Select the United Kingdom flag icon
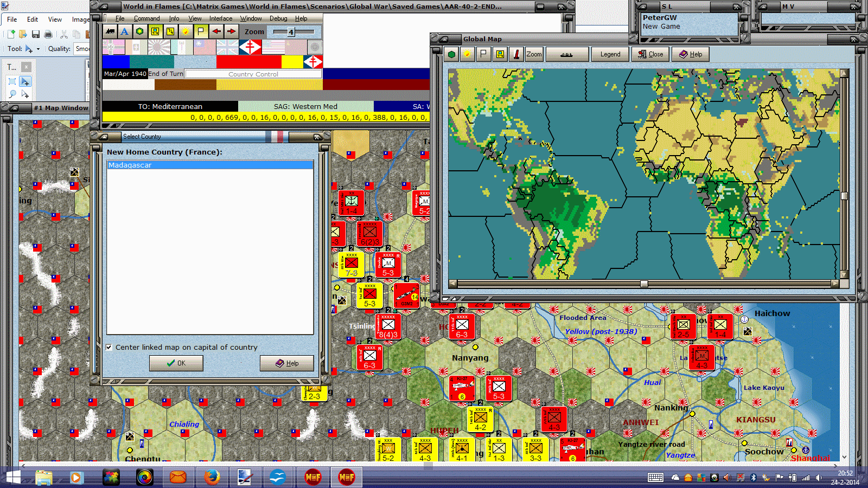 (227, 47)
